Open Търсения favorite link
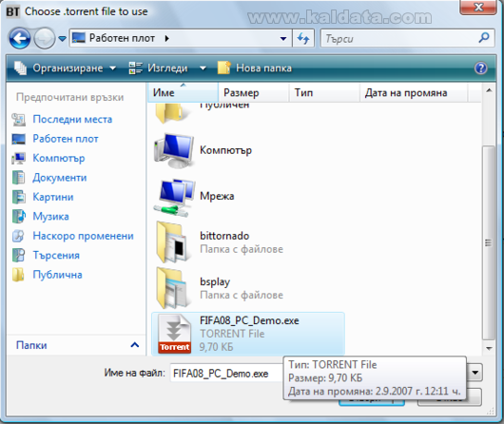 [x=56, y=255]
